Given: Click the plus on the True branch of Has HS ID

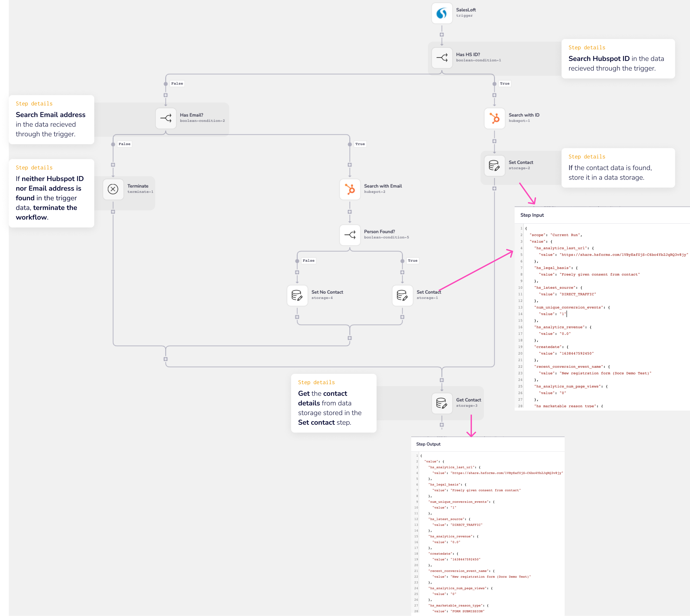Looking at the screenshot, I should (x=495, y=95).
